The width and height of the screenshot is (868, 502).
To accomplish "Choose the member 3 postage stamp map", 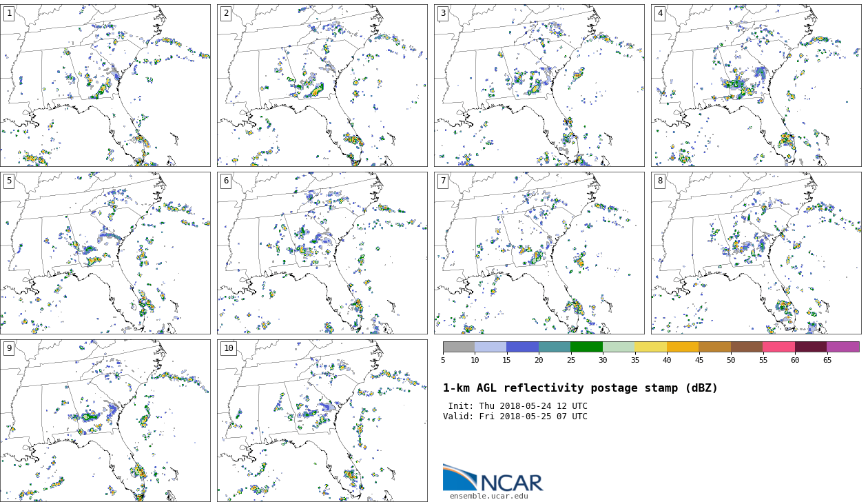I will [539, 86].
